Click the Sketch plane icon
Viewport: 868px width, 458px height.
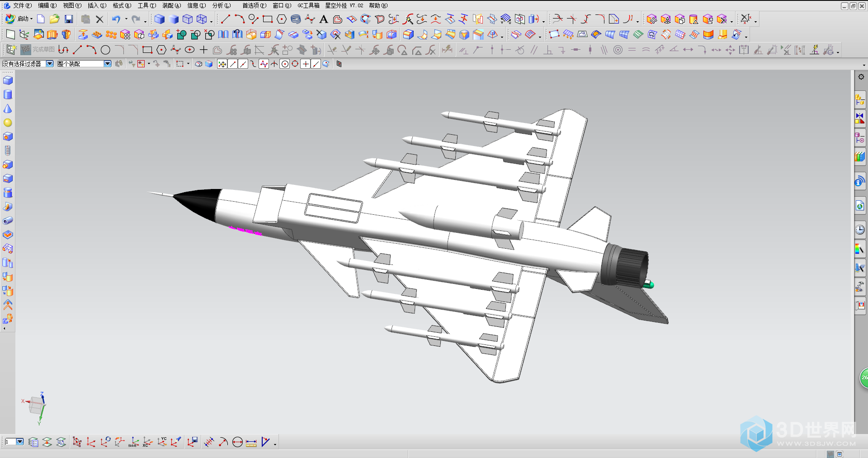10,34
